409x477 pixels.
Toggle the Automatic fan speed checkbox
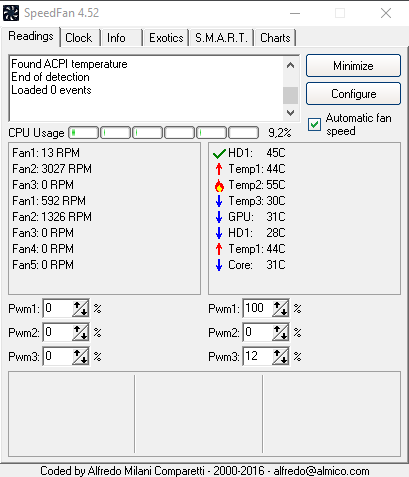point(314,125)
